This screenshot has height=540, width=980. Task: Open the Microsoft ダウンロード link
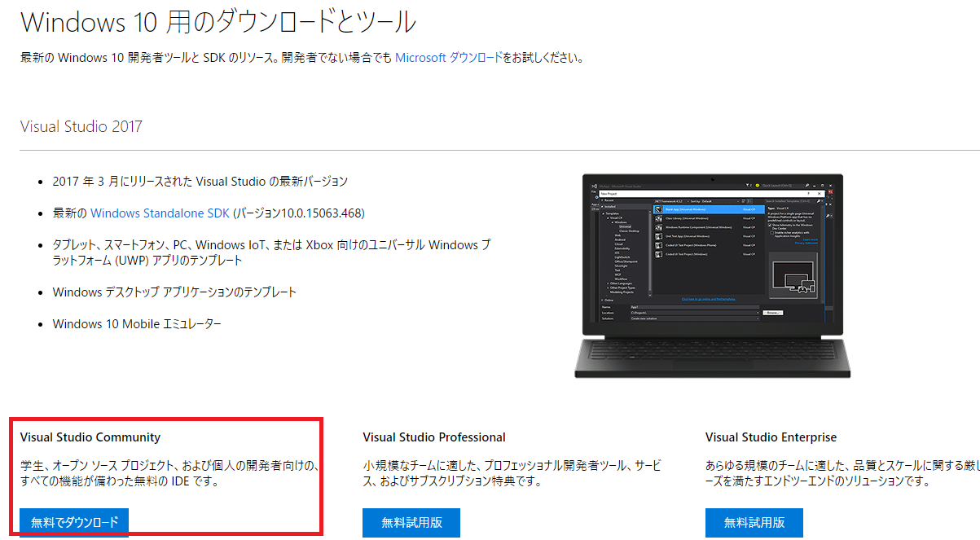pos(449,58)
